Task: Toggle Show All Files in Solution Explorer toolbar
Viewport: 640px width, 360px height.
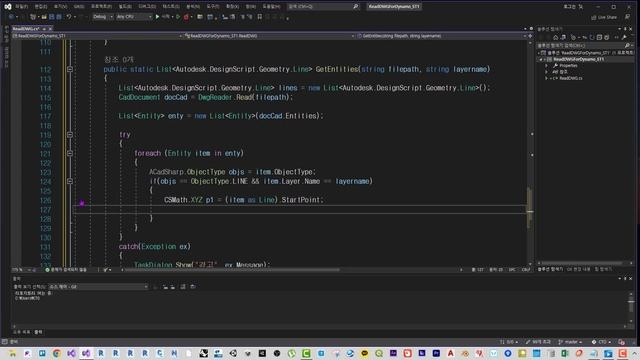Action: pos(607,38)
